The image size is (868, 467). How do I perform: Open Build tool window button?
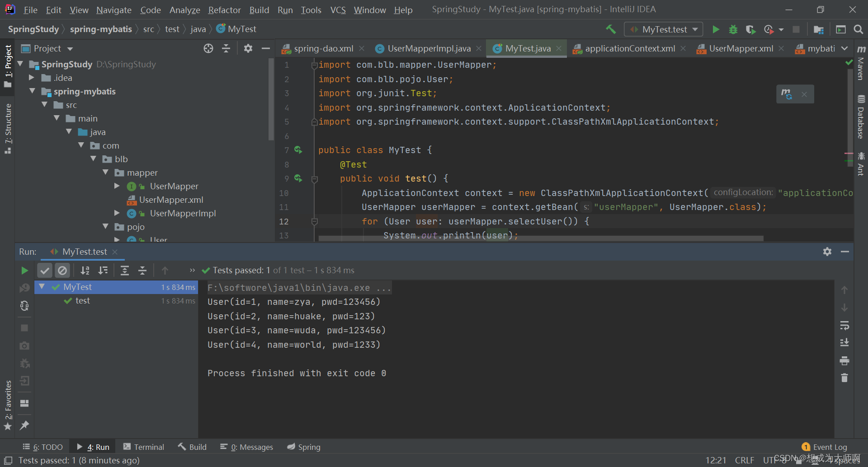193,447
